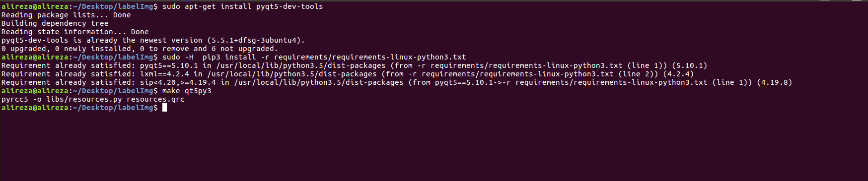The height and width of the screenshot is (181, 868).
Task: Click the 'Building dependency tree' line
Action: 55,23
